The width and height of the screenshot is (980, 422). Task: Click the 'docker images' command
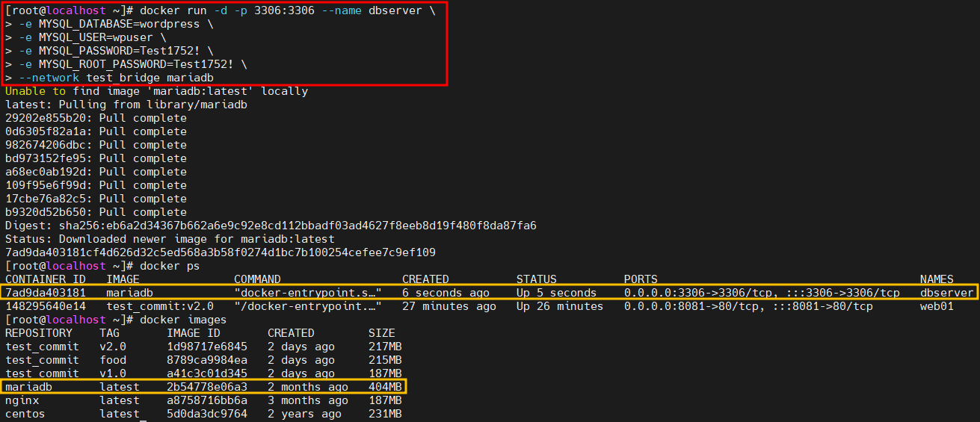183,320
